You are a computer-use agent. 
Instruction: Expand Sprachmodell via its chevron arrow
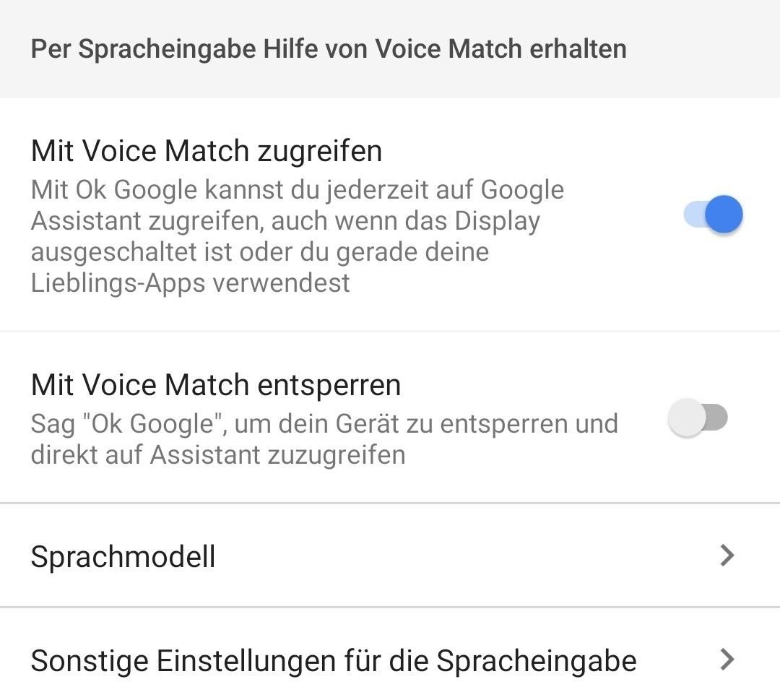[727, 556]
